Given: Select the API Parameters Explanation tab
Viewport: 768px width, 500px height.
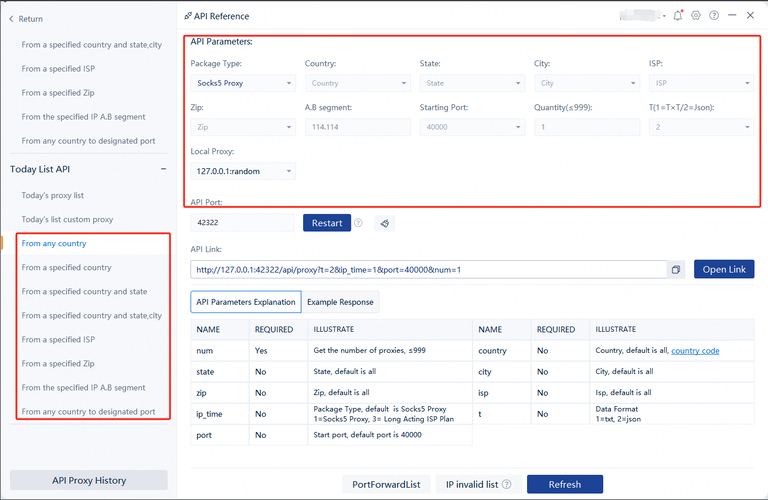Looking at the screenshot, I should (x=246, y=301).
